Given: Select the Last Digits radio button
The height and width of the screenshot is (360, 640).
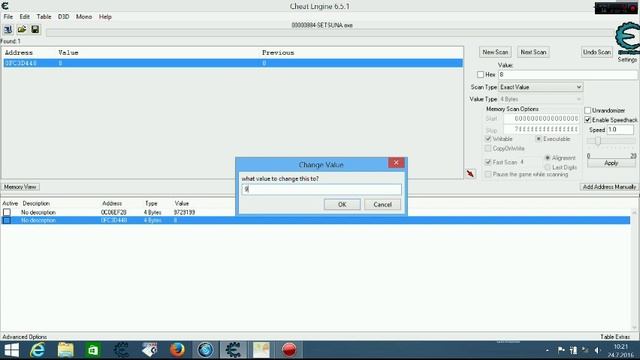Looking at the screenshot, I should (548, 167).
